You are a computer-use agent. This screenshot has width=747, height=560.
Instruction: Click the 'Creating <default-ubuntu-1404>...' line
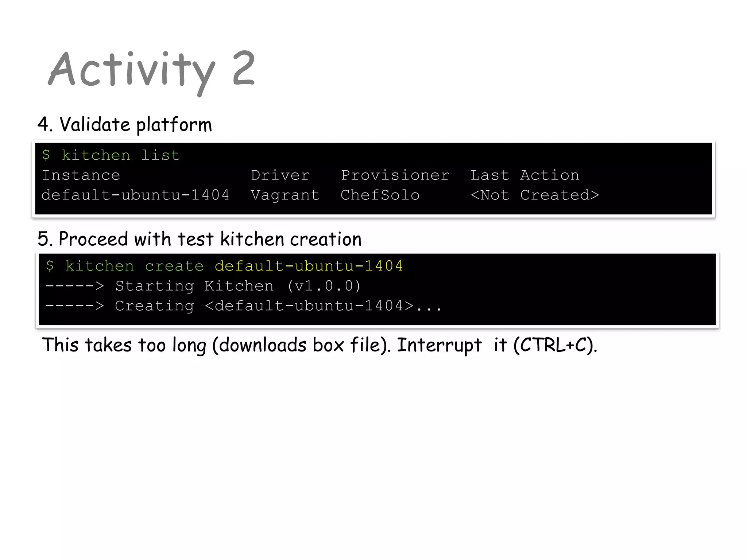[278, 306]
